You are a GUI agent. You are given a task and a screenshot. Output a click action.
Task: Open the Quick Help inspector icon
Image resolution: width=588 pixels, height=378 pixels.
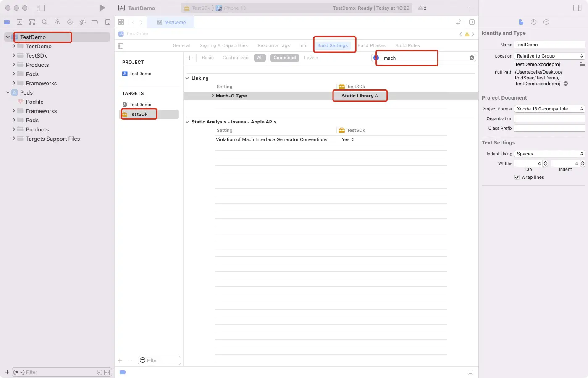point(546,22)
